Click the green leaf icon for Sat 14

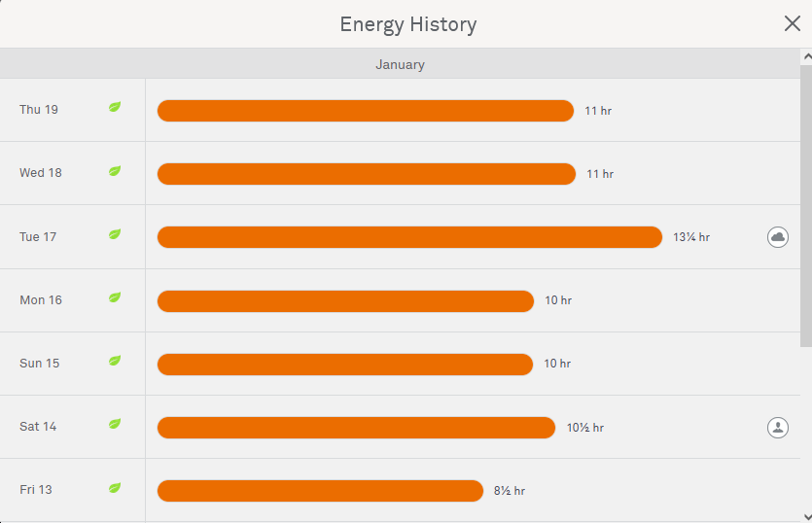(x=115, y=424)
